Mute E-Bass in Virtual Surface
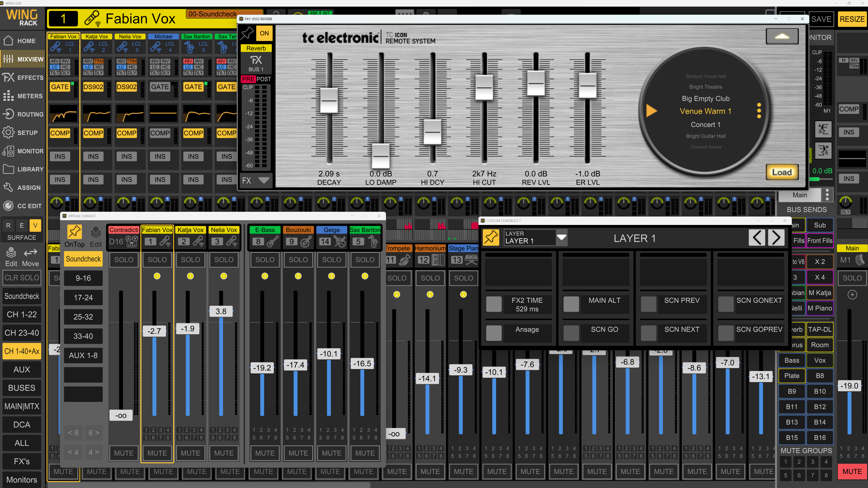The image size is (868, 488). (265, 453)
